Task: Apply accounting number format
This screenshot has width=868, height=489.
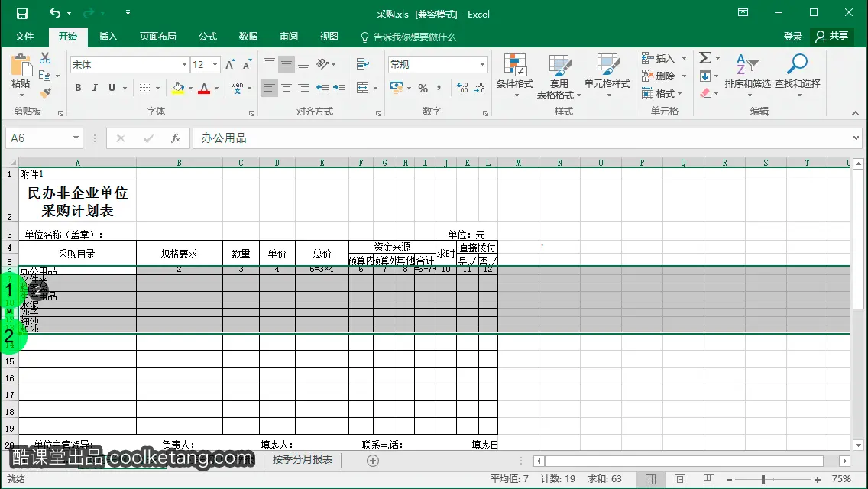Action: tap(397, 88)
